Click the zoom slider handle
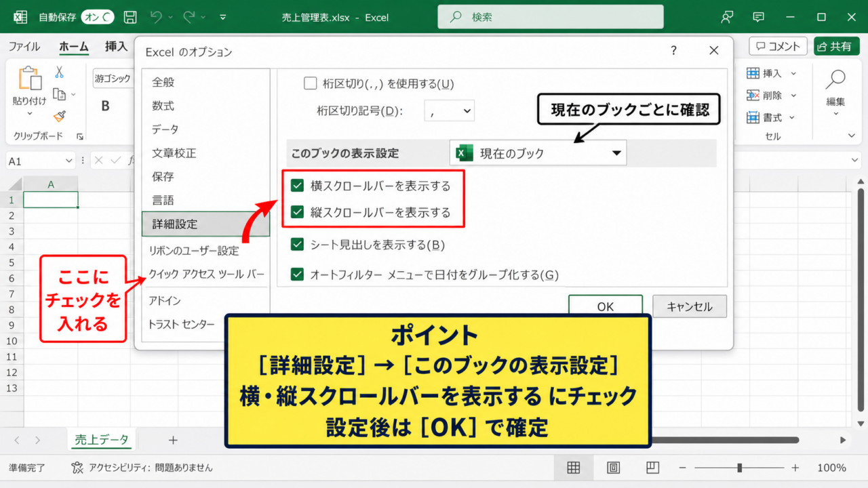 click(x=740, y=468)
